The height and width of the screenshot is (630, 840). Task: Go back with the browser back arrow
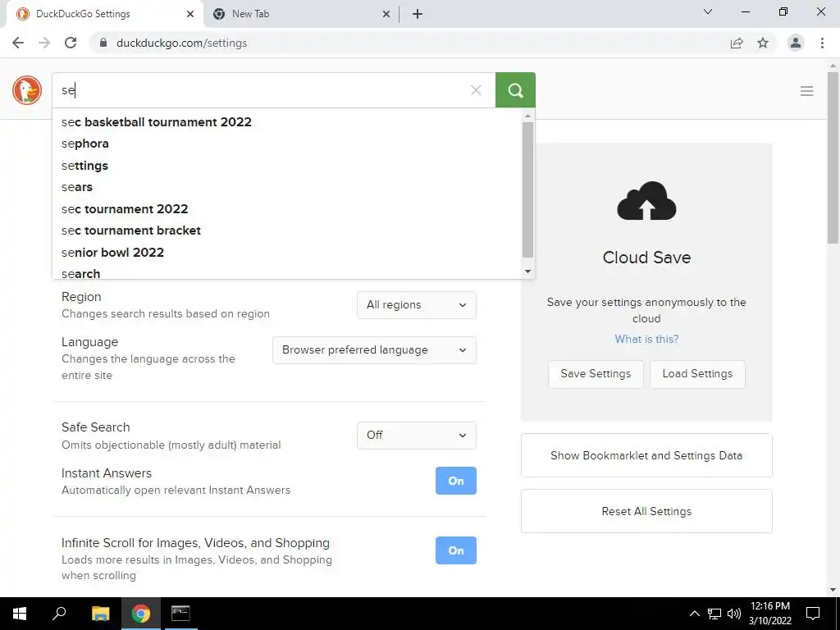[x=18, y=43]
